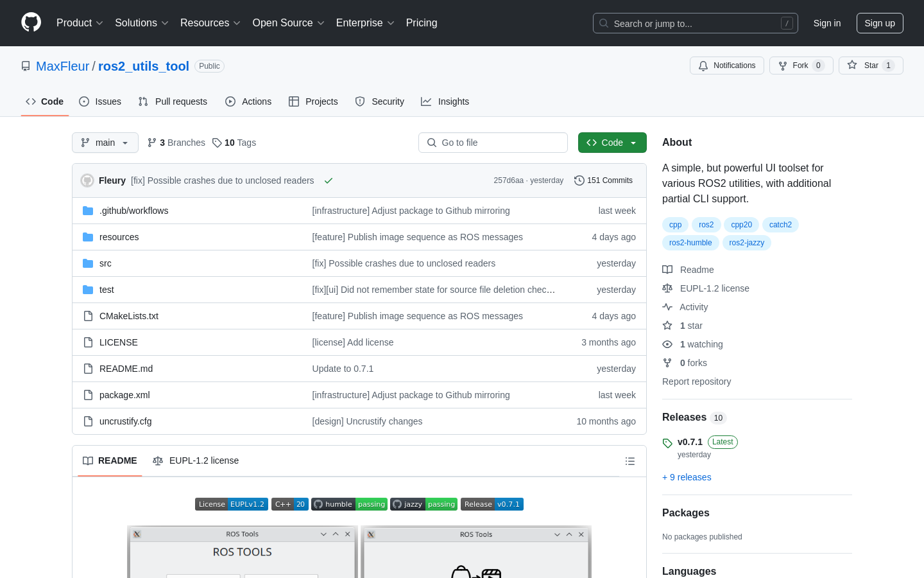Expand the Enterprise menu
The width and height of the screenshot is (924, 578).
click(x=365, y=23)
